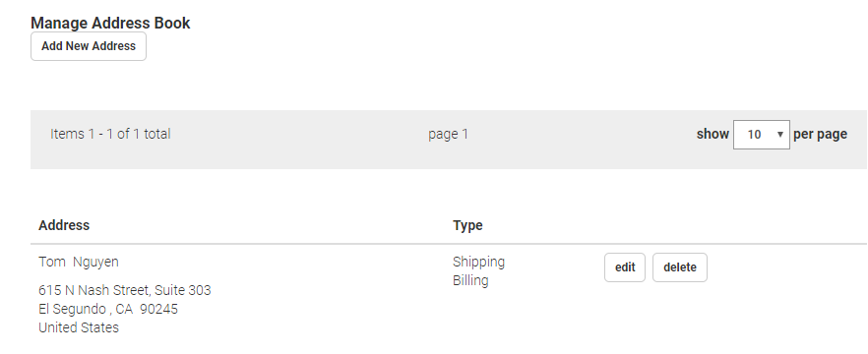Click the Add New Address button
Image resolution: width=868 pixels, height=354 pixels.
pos(89,46)
